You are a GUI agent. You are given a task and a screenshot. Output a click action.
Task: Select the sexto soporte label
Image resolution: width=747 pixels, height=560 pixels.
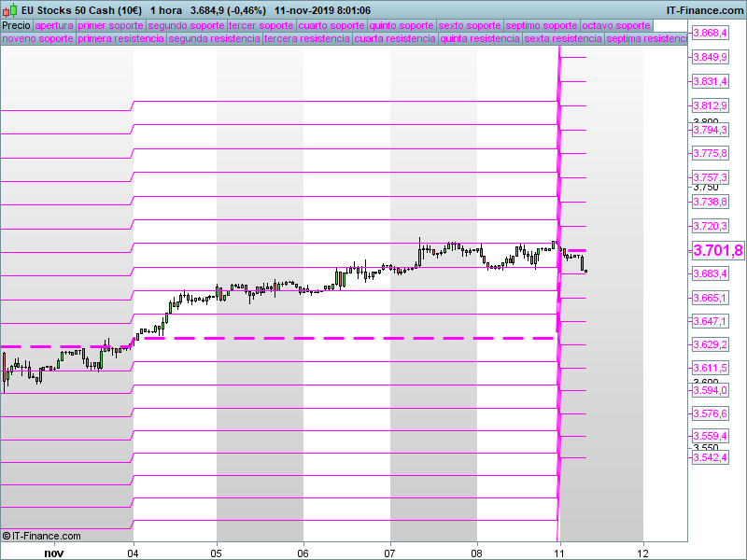click(x=470, y=25)
